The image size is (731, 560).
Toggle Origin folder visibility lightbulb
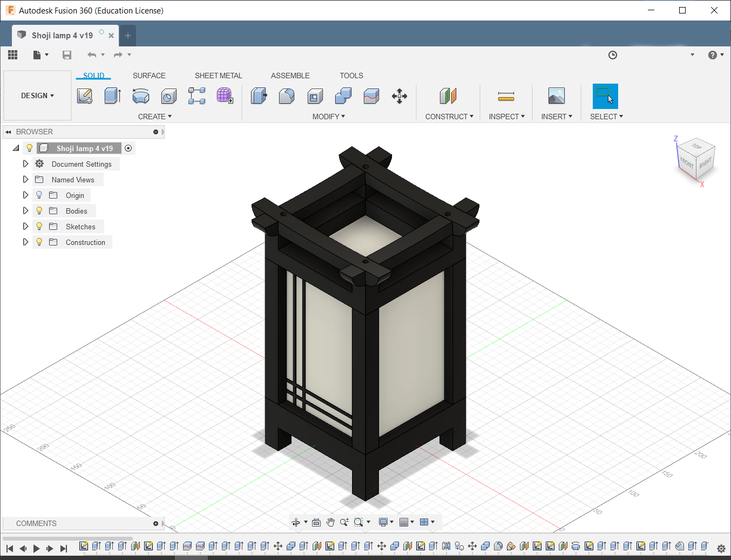39,195
